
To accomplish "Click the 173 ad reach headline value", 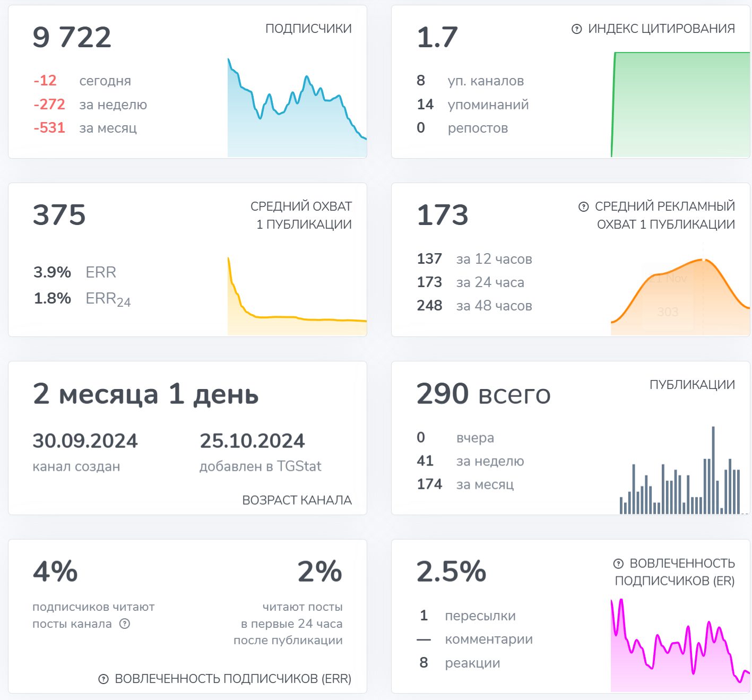I will [x=443, y=215].
